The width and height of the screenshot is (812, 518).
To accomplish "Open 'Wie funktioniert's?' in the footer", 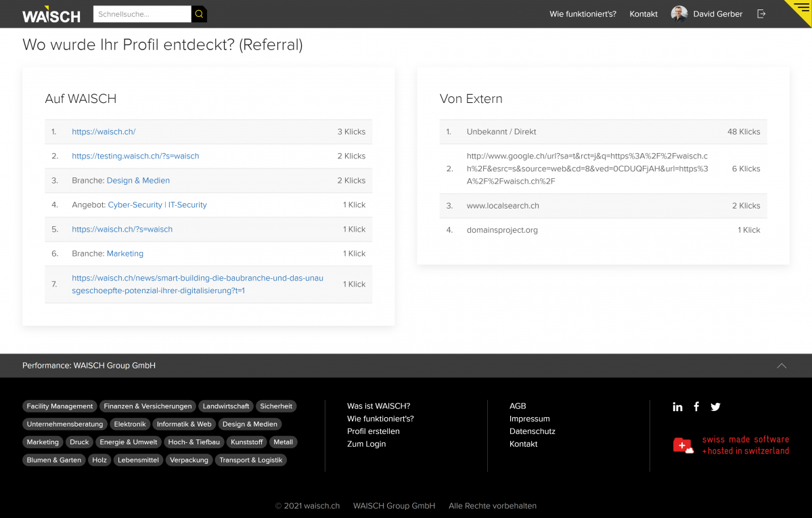I will pyautogui.click(x=380, y=419).
